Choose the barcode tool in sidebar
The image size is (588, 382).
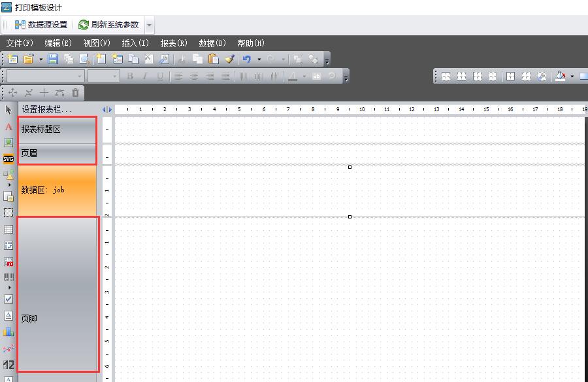tap(8, 277)
